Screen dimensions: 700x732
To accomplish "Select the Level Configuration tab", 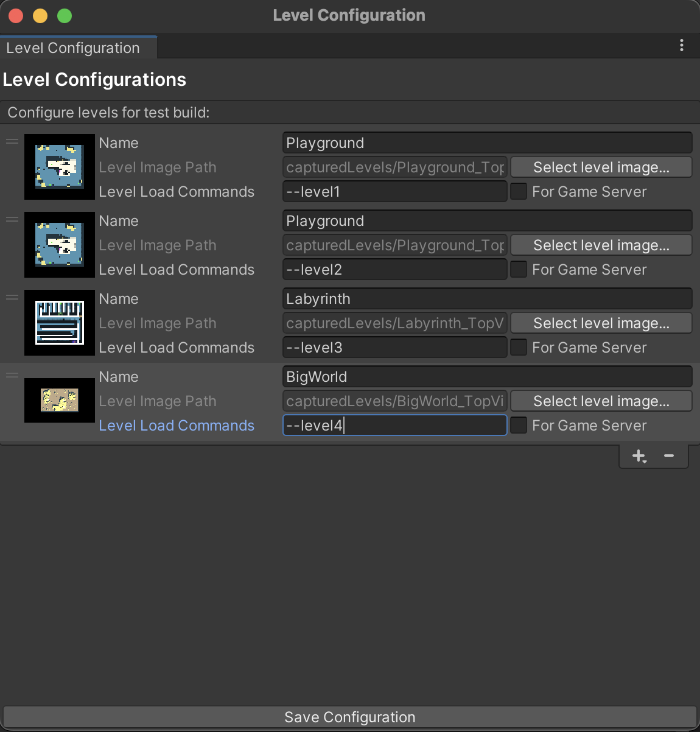I will 73,48.
